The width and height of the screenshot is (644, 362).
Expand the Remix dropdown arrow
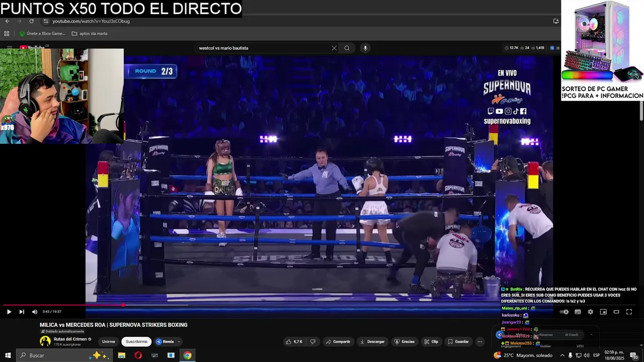point(179,342)
